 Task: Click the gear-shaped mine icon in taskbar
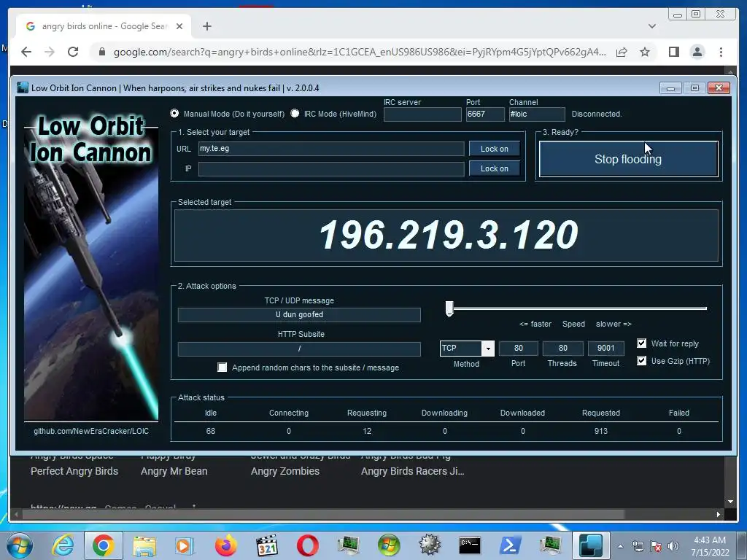(430, 545)
